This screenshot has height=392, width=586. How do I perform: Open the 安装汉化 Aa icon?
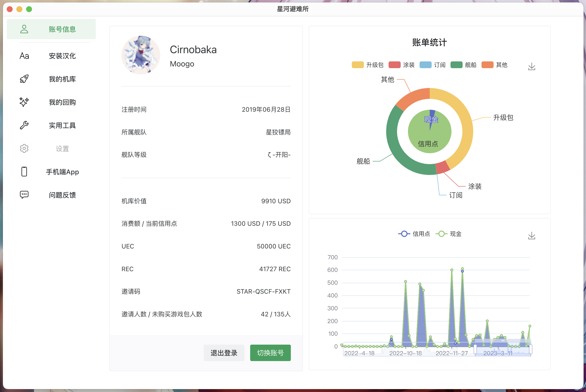pyautogui.click(x=24, y=56)
